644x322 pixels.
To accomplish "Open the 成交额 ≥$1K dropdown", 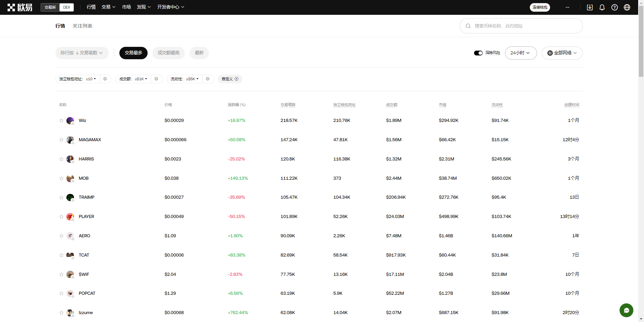I will (x=133, y=79).
